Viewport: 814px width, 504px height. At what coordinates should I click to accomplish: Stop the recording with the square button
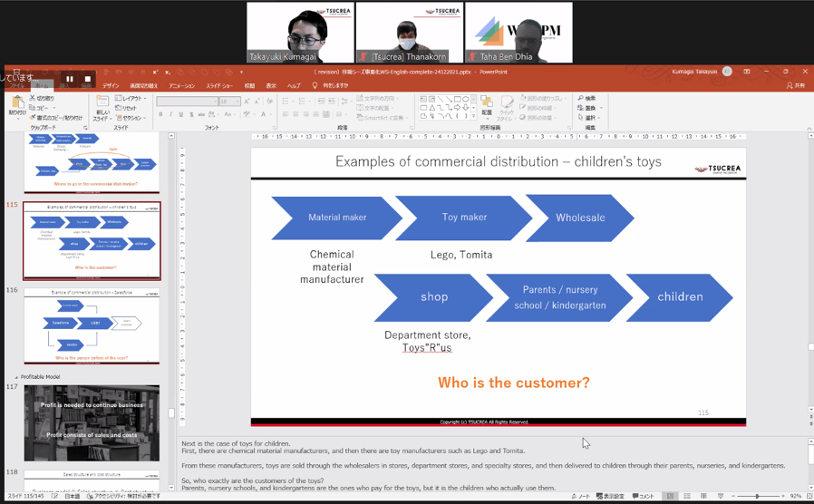(x=87, y=79)
